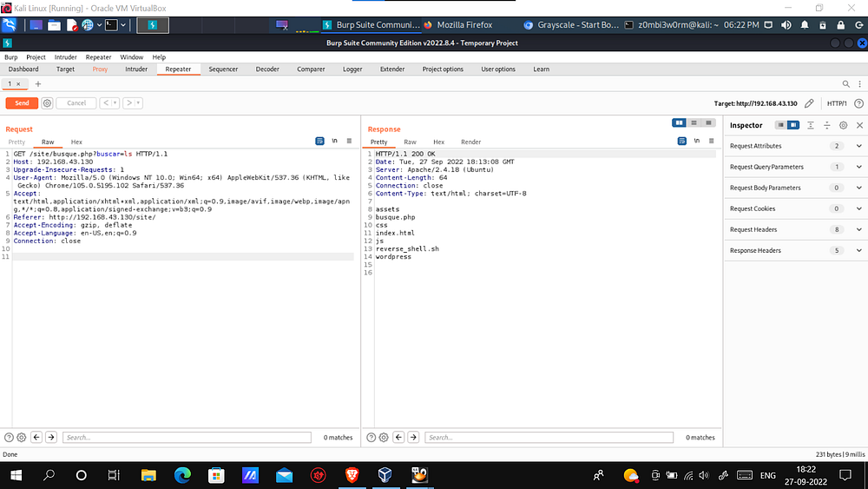Open request message editor hamburger menu
Viewport: 868px width, 489px height.
point(349,141)
